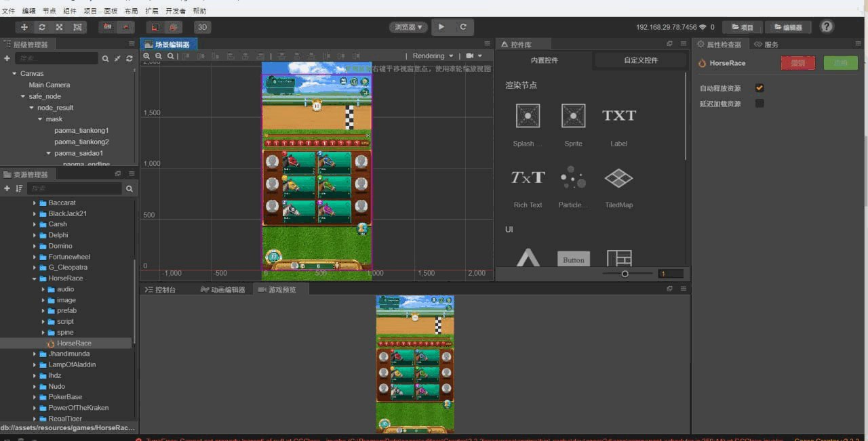The height and width of the screenshot is (441, 868).
Task: Open the 浏览器 preview platform dropdown
Action: pos(408,27)
